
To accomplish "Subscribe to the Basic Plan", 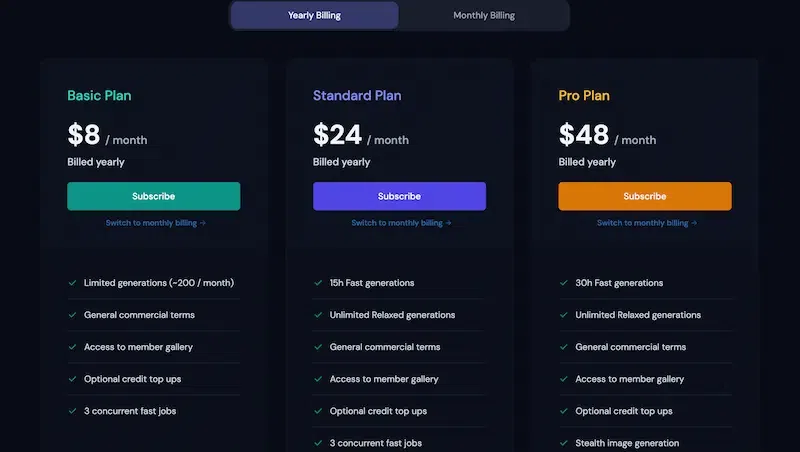I will click(x=154, y=196).
